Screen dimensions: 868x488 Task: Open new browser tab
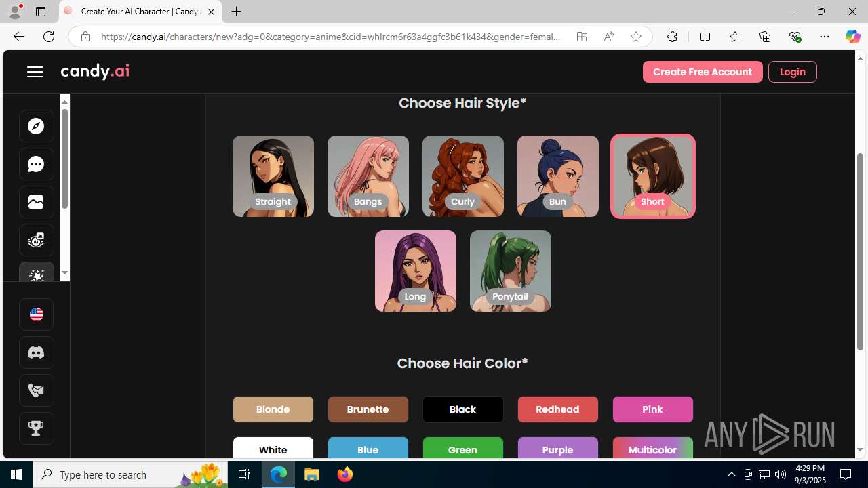coord(236,12)
